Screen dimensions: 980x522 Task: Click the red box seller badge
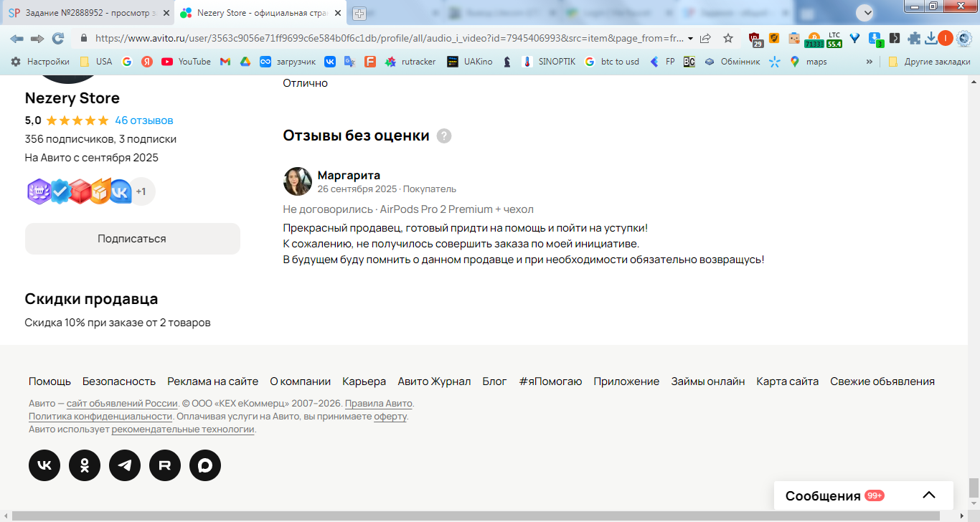[x=80, y=191]
